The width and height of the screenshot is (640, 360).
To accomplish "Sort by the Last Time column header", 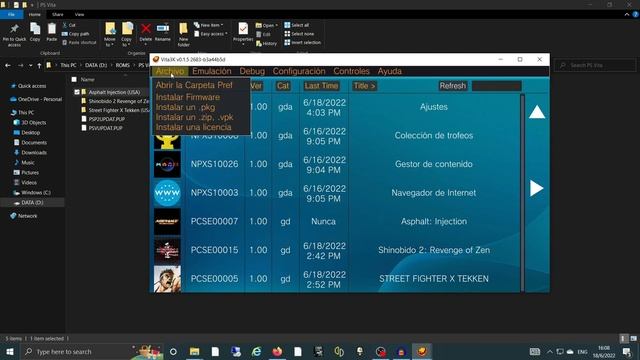I will tap(321, 86).
